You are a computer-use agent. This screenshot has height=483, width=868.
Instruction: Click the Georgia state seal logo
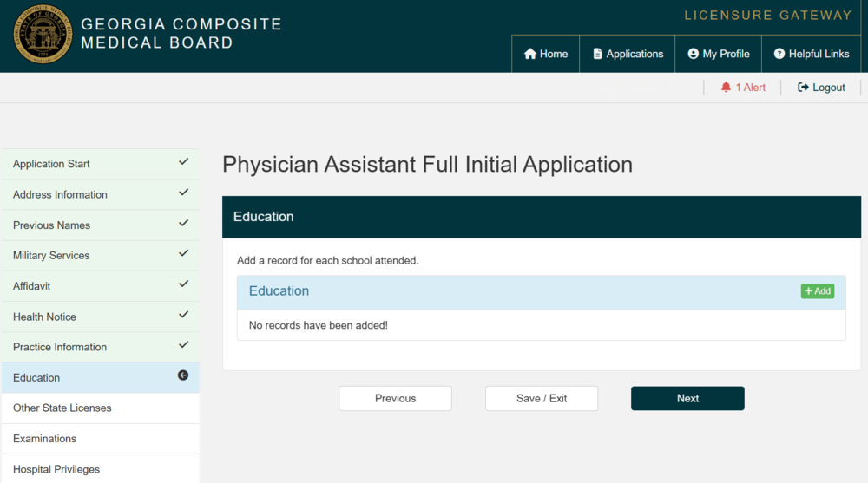click(43, 35)
